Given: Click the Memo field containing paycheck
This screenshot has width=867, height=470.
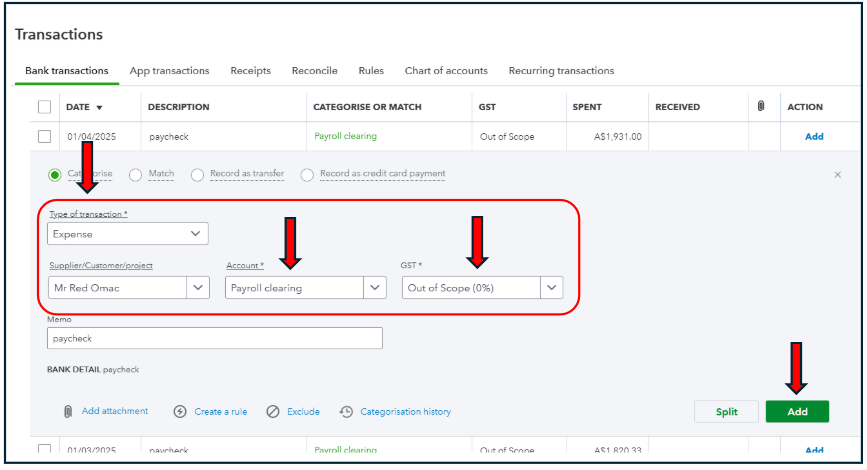Looking at the screenshot, I should tap(215, 338).
